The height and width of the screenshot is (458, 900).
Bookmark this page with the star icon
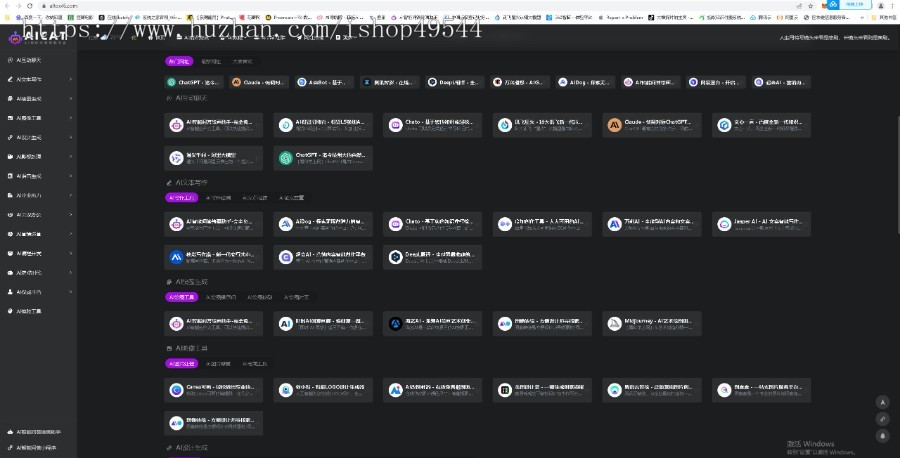(x=810, y=6)
